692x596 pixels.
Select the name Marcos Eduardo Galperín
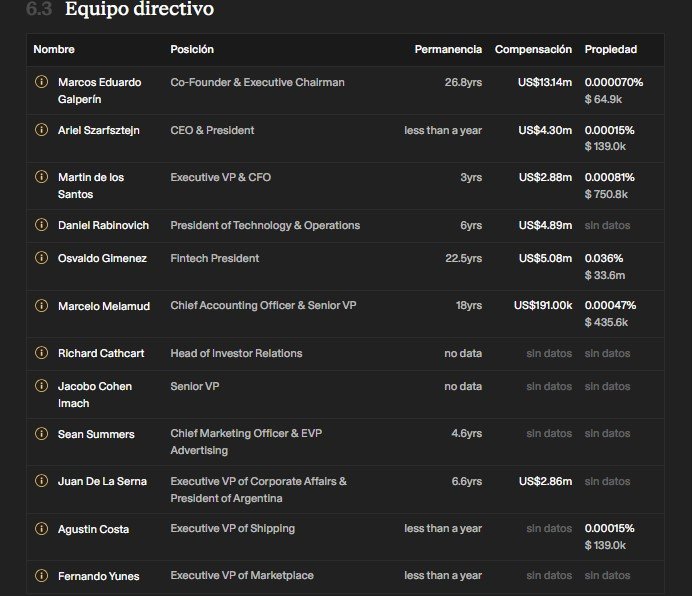[100, 91]
